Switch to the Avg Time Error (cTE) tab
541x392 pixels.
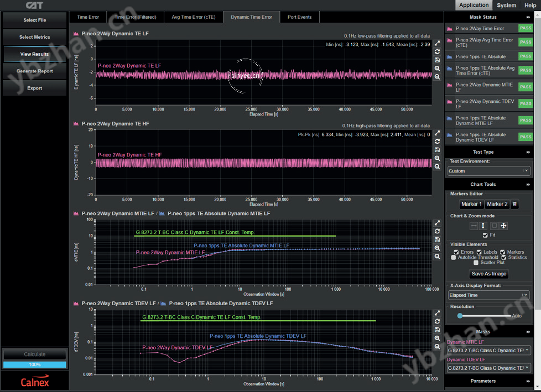[x=193, y=17]
